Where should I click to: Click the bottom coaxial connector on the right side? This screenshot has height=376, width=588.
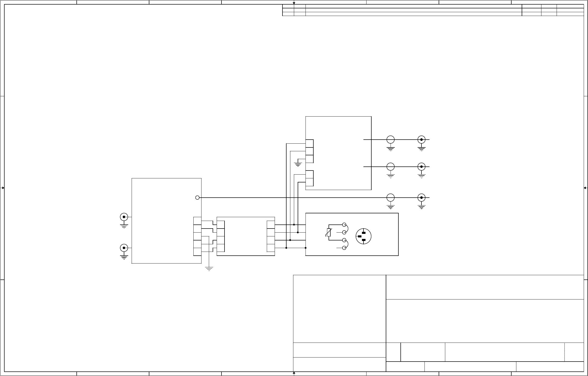(421, 198)
